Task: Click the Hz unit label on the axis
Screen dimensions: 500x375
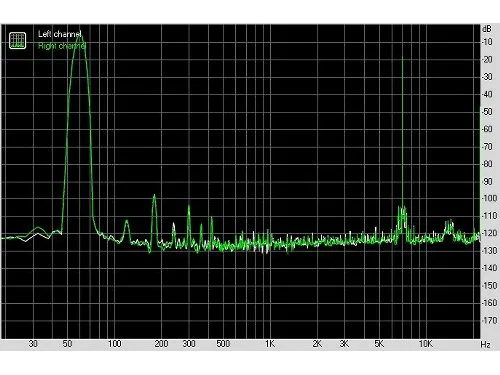Action: pos(485,344)
